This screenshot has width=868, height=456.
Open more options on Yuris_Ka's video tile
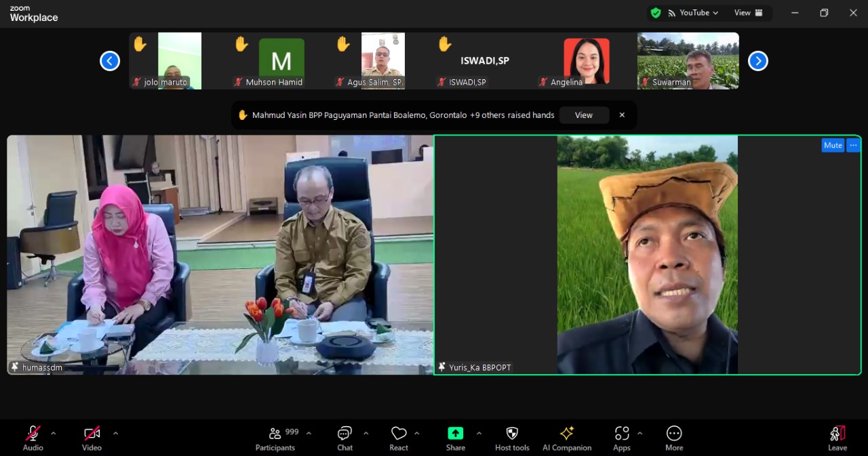click(853, 145)
